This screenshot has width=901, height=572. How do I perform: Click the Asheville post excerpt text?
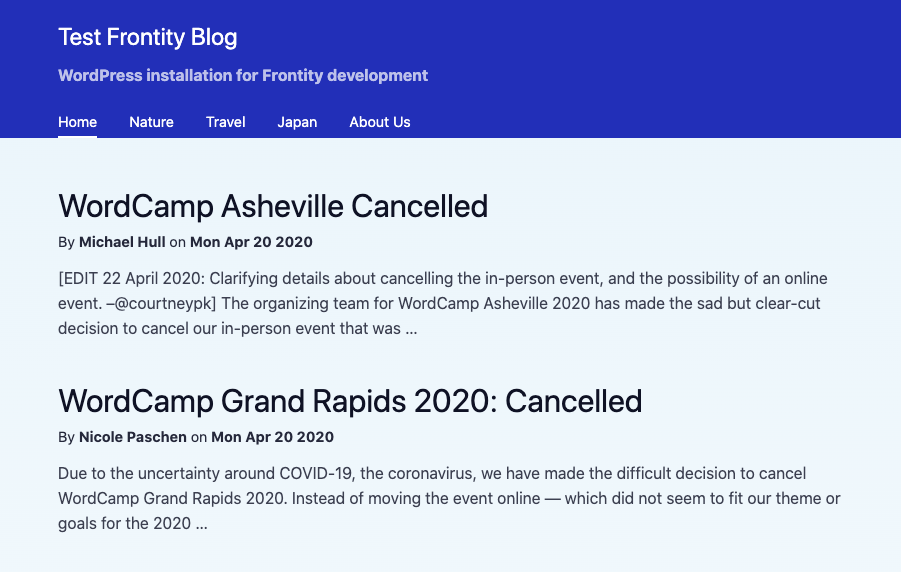(x=442, y=304)
